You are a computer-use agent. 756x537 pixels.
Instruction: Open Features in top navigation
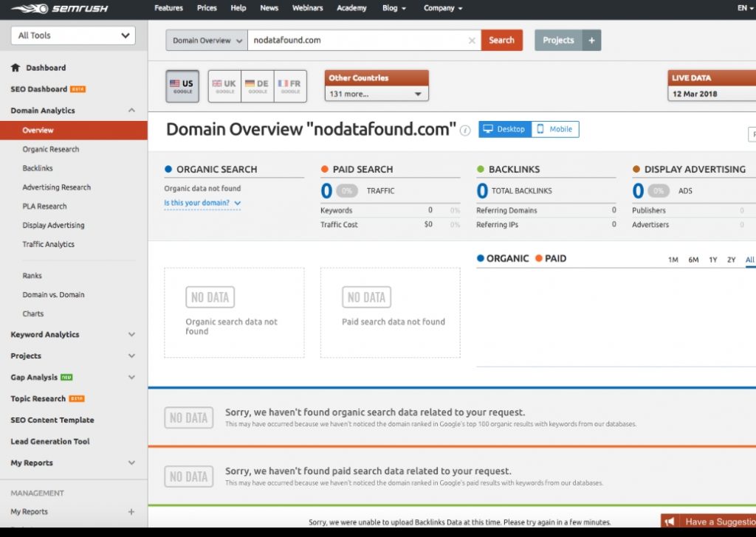click(x=168, y=8)
